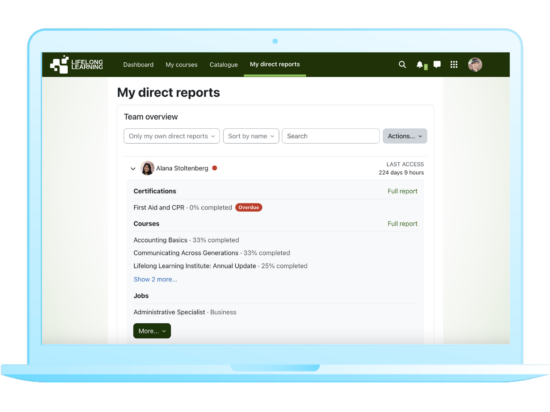Click the 'My direct reports' page heading
This screenshot has height=412, width=550.
169,93
